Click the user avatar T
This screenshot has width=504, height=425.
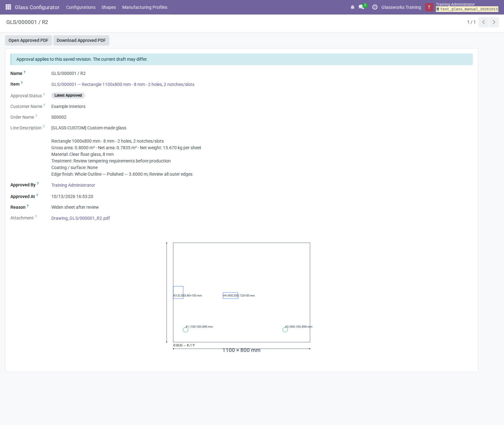(429, 7)
